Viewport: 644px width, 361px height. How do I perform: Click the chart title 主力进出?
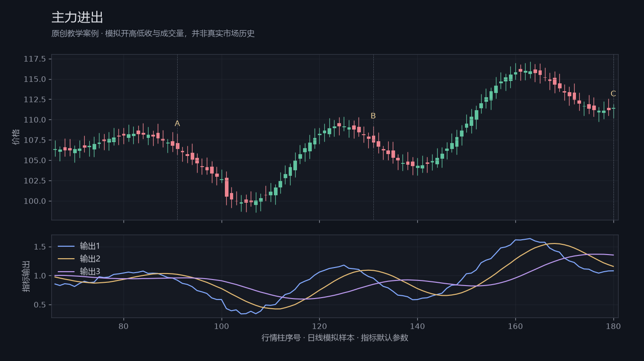click(x=77, y=18)
